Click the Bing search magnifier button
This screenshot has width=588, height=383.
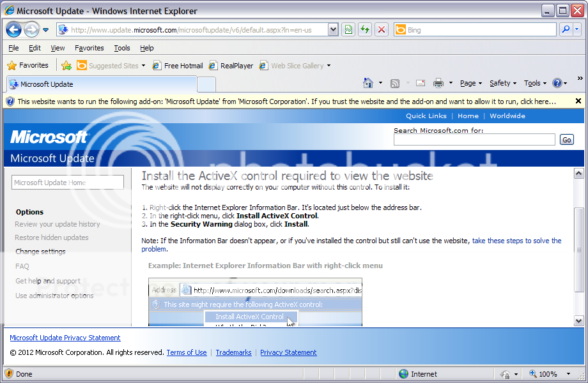click(x=565, y=29)
